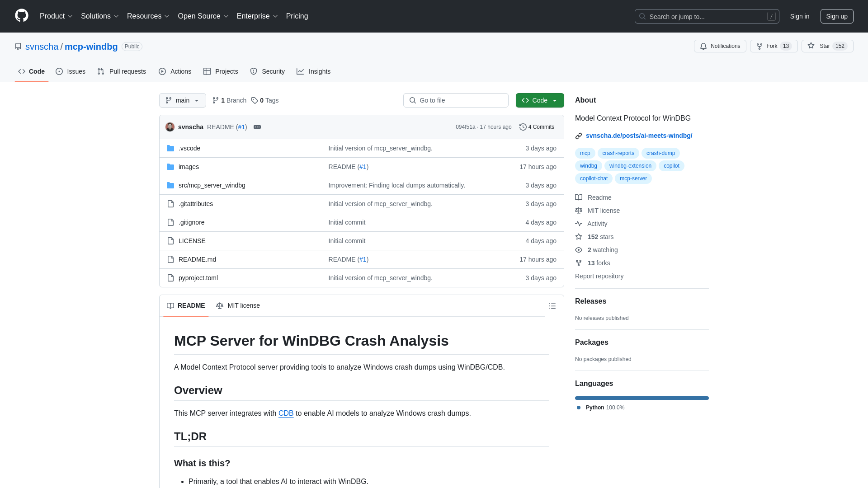This screenshot has height=488, width=868.
Task: Open the Product dropdown menu
Action: click(x=56, y=16)
